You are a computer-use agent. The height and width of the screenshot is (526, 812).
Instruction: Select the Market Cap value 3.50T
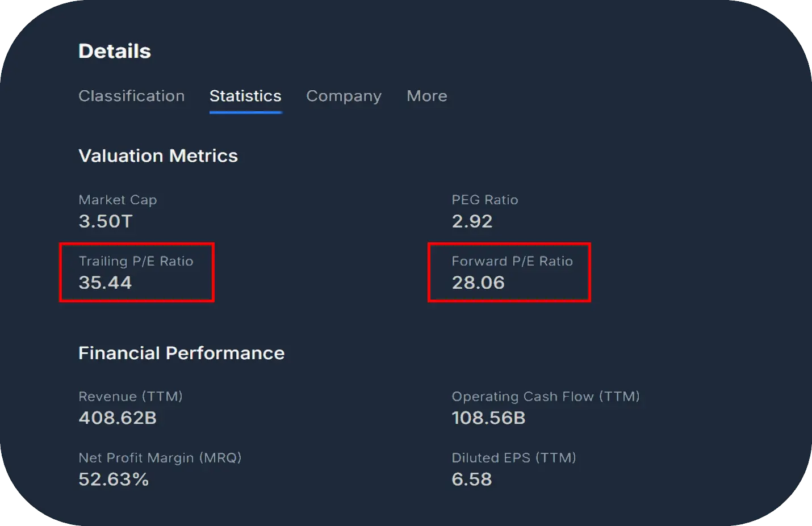pos(105,221)
